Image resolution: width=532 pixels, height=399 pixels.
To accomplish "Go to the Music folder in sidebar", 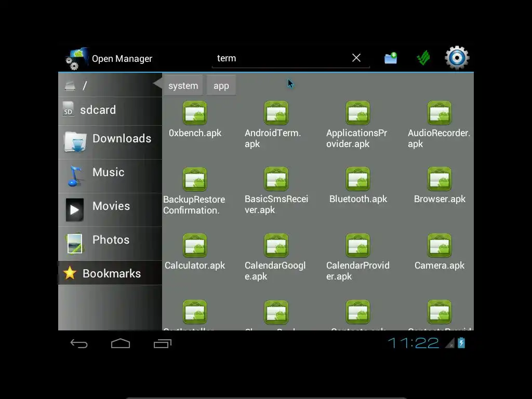I will (x=110, y=176).
